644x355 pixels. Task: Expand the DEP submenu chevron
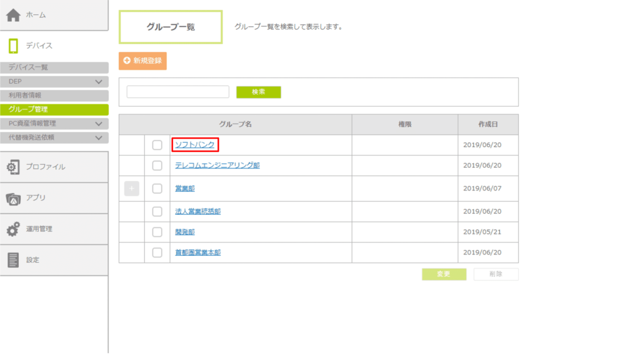98,82
